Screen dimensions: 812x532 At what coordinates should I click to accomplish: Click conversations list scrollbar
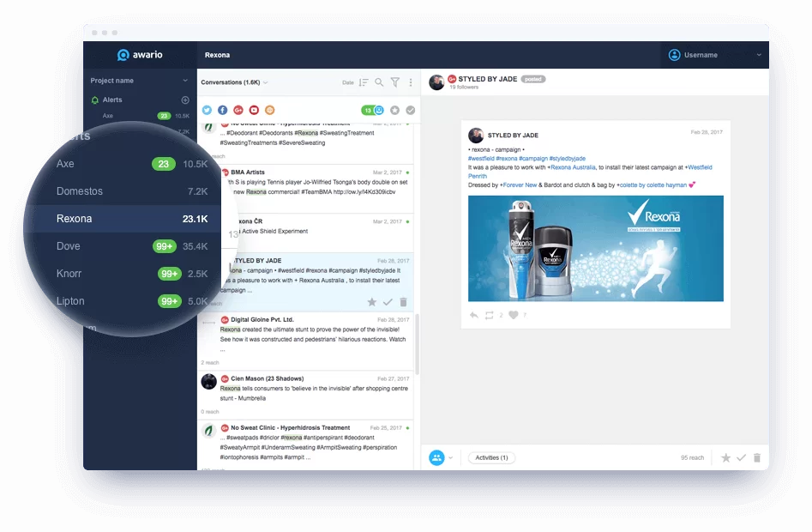417,344
